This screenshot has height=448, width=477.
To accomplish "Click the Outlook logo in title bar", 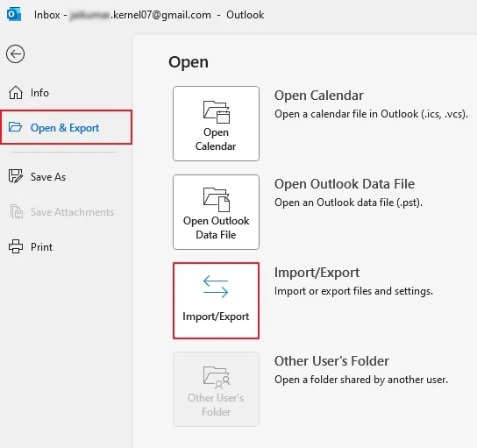I will tap(14, 15).
